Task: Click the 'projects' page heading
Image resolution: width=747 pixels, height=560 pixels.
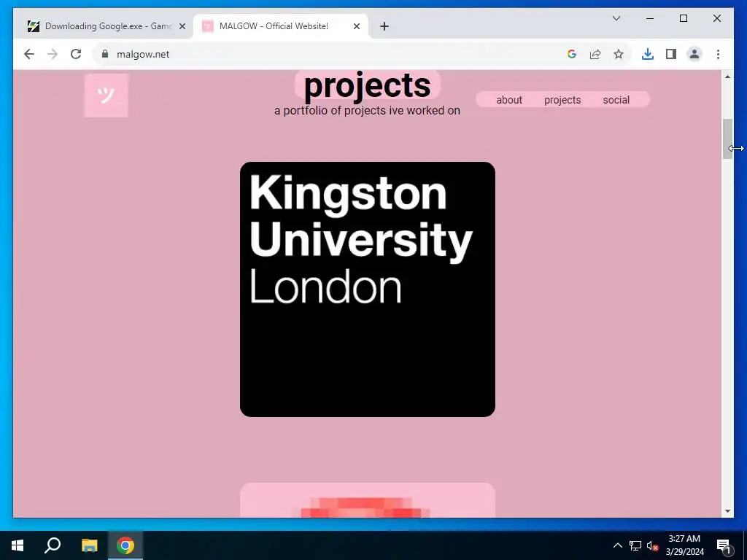Action: [x=368, y=86]
